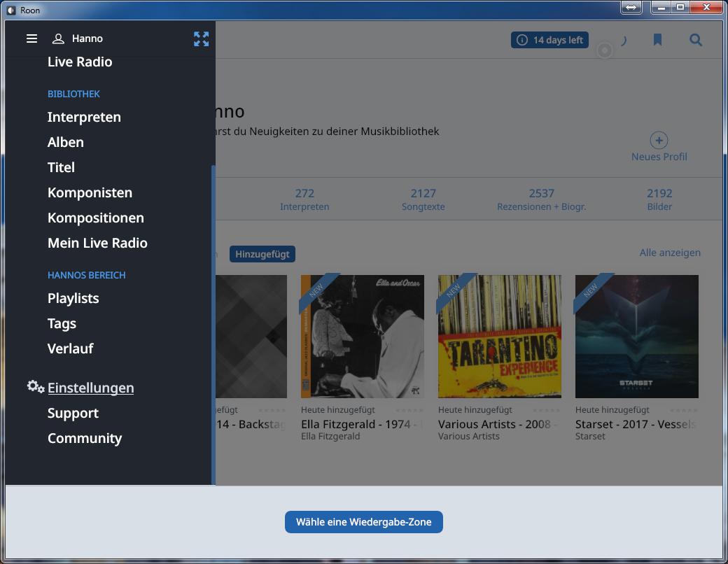Click the Neues Profil link
Viewport: 728px width, 564px height.
(659, 157)
